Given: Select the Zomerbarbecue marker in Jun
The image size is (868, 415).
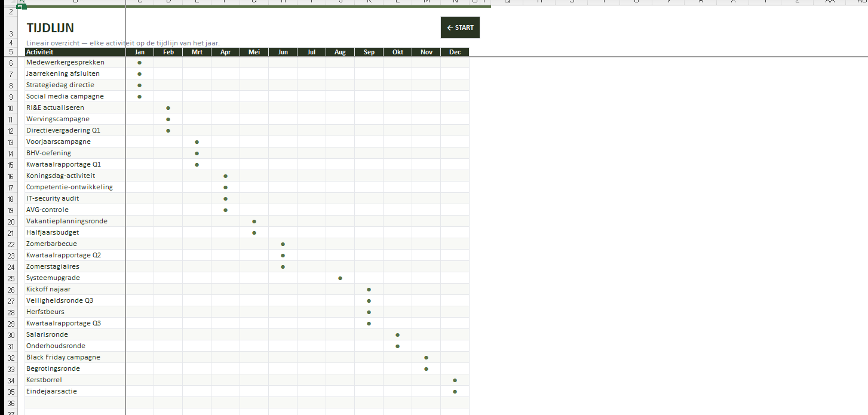Looking at the screenshot, I should 283,244.
